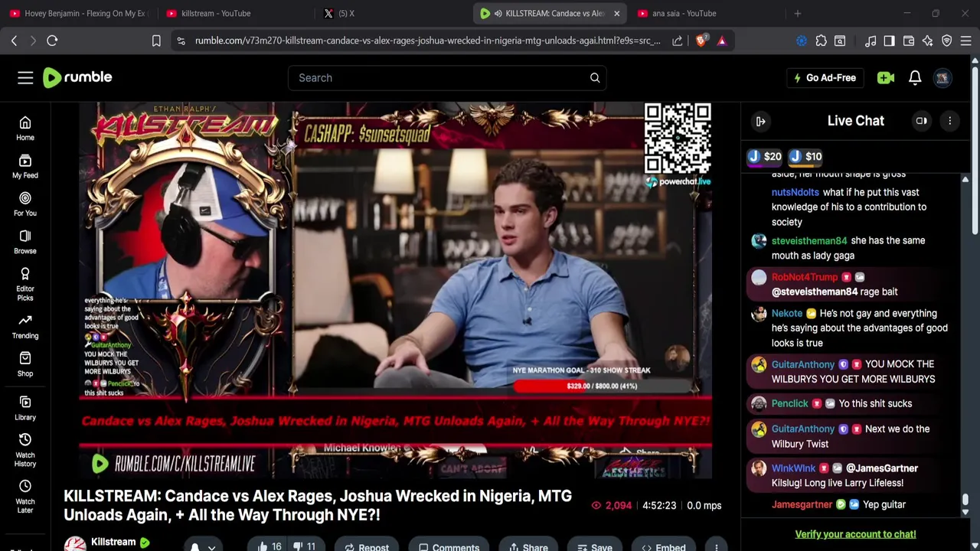Open the Comments section button
The image size is (980, 551).
[449, 546]
